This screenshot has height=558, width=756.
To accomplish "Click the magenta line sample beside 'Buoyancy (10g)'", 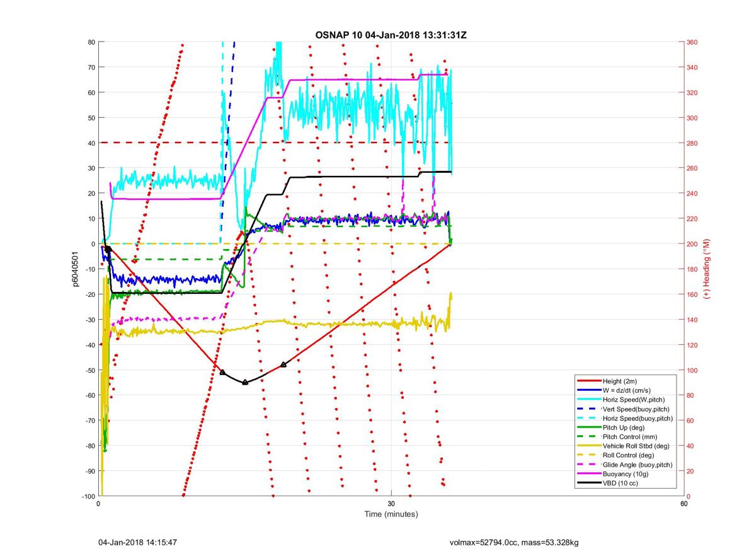I will (588, 474).
